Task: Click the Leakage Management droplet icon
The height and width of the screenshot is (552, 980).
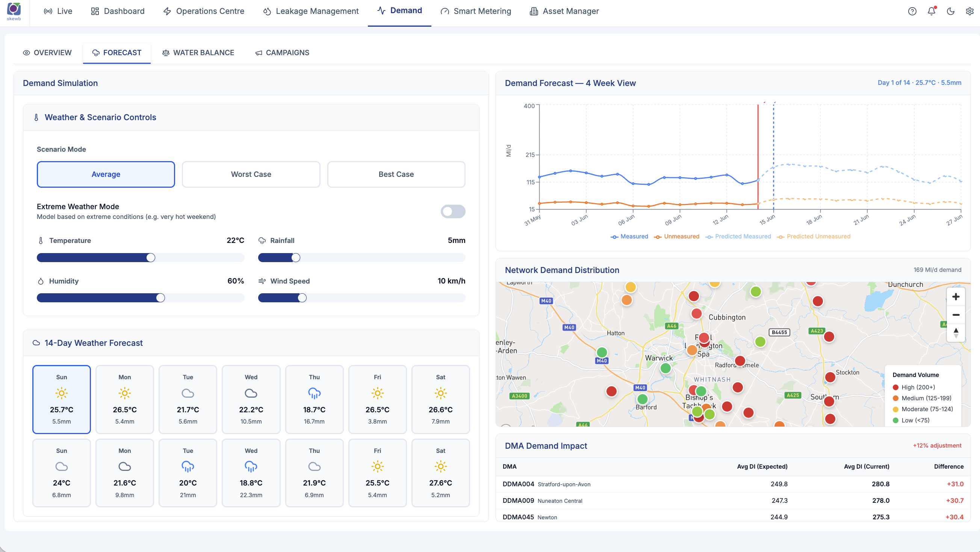Action: tap(267, 11)
